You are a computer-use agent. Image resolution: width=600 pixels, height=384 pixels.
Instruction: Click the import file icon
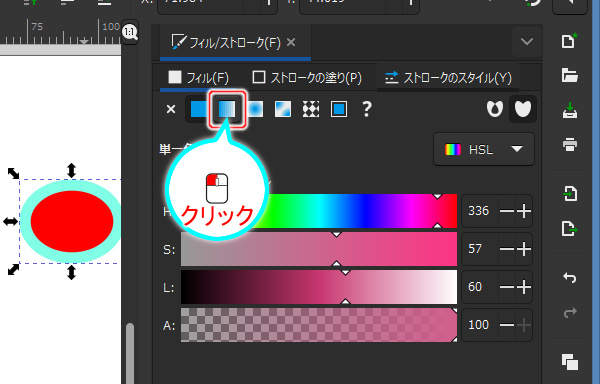569,194
